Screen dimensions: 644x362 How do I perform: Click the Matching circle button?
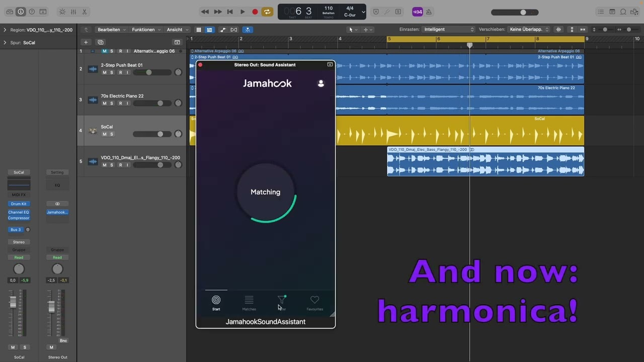pos(266,192)
